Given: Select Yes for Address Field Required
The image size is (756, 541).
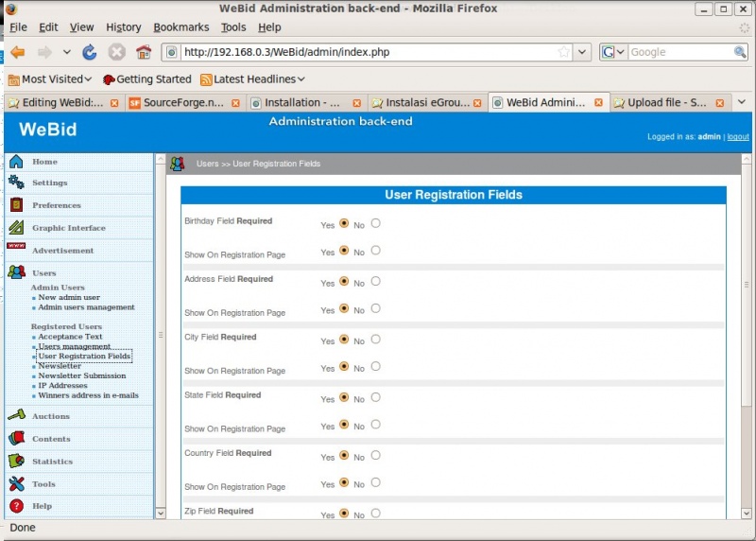Looking at the screenshot, I should (x=344, y=281).
